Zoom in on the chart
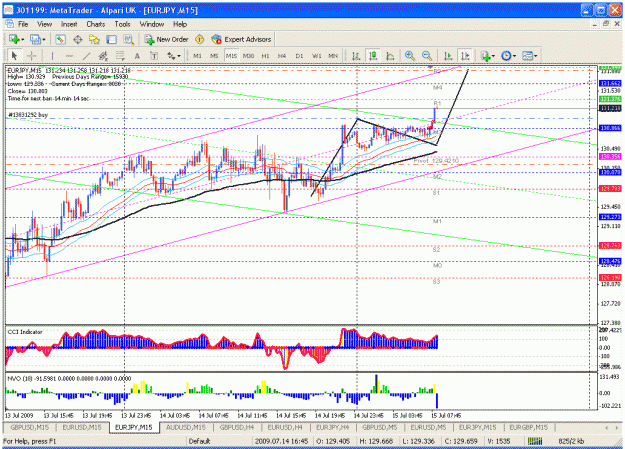The width and height of the screenshot is (625, 449). 410,56
